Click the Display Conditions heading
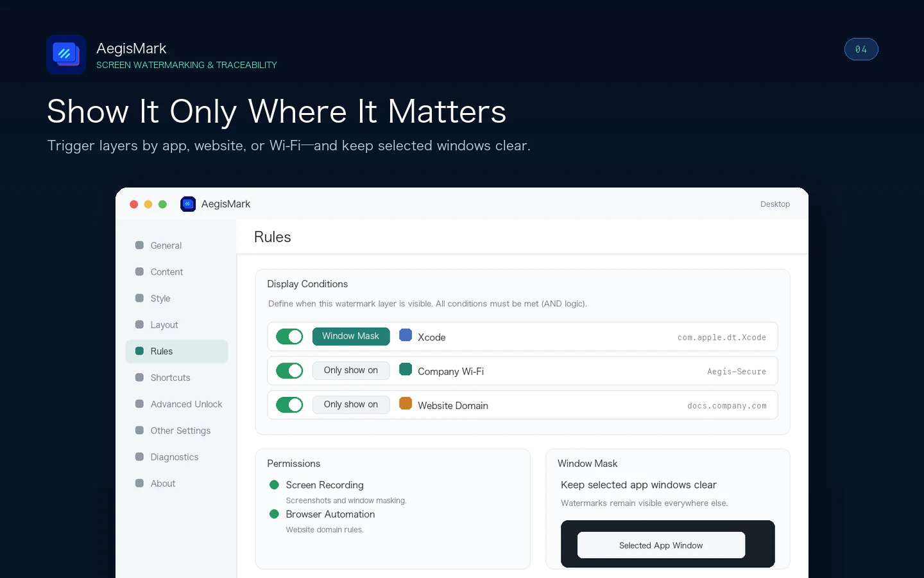Screen dimensions: 924x578 click(307, 284)
